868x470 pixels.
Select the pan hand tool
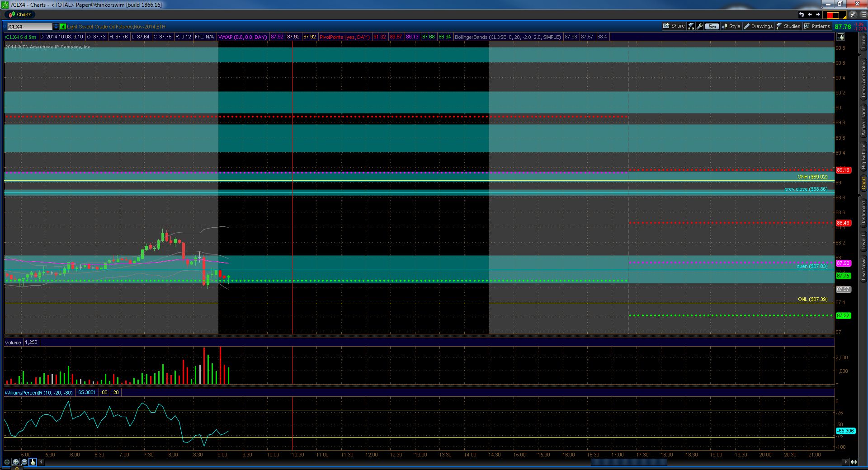click(33, 462)
